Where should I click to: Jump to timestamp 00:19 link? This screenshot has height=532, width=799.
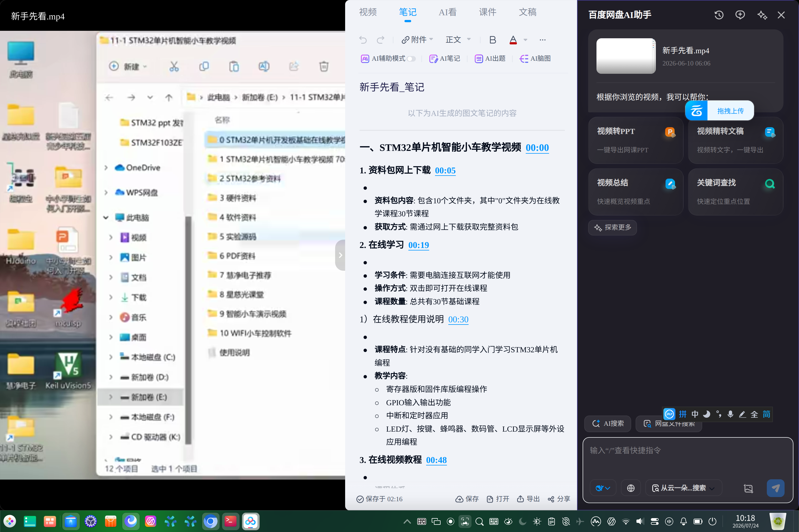pyautogui.click(x=419, y=245)
